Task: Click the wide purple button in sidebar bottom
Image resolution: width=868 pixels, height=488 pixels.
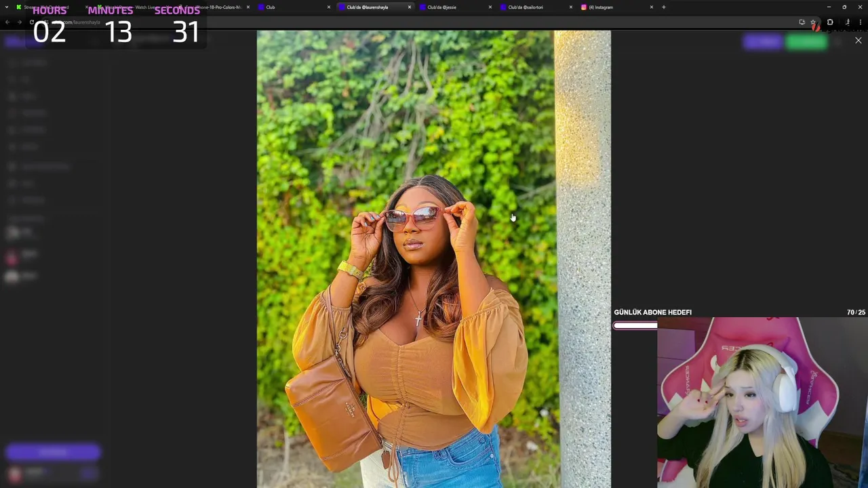Action: pos(53,452)
